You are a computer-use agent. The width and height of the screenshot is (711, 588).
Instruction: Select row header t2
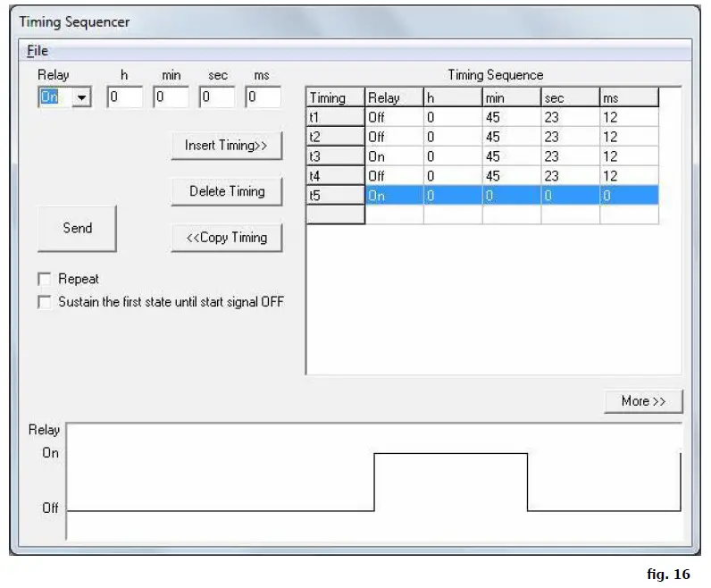pyautogui.click(x=336, y=137)
